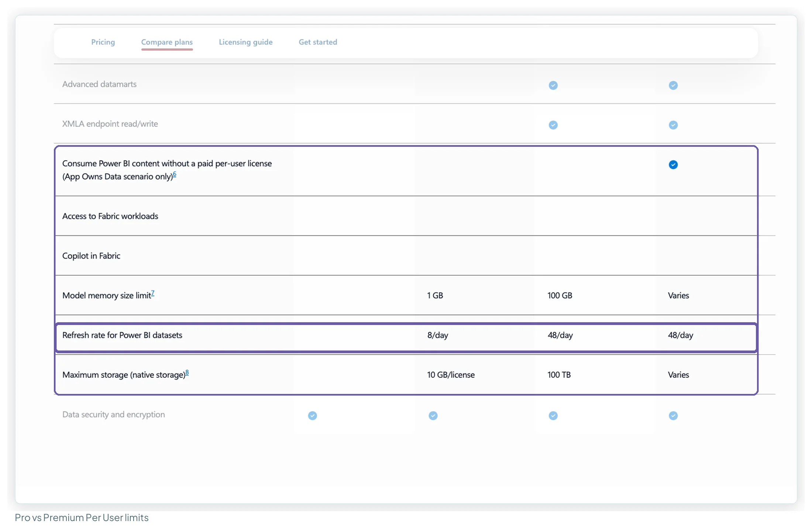The image size is (812, 531).
Task: Open footnote 7 link on Model memory size limit
Action: pyautogui.click(x=153, y=293)
